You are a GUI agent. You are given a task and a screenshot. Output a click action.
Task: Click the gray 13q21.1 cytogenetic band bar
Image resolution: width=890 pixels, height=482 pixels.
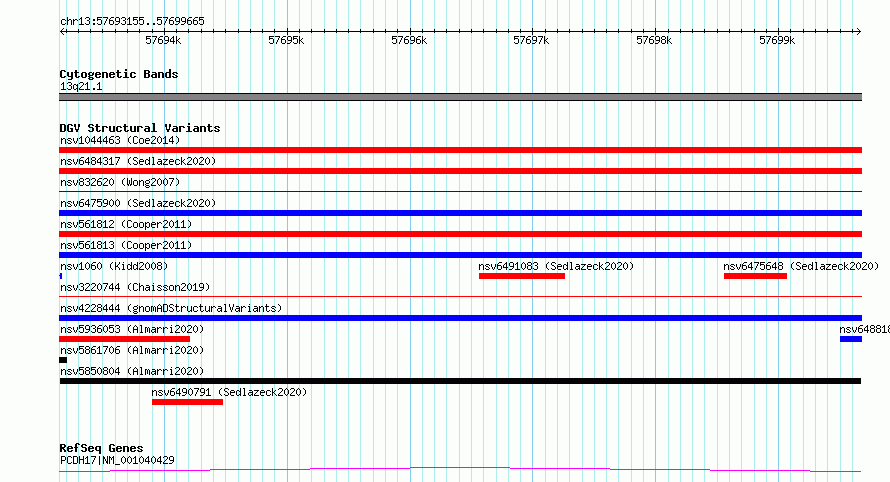pyautogui.click(x=460, y=97)
